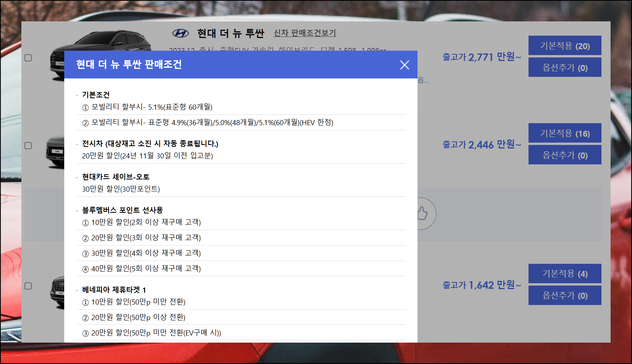Click the Hyundai logo icon
The image size is (632, 364).
point(180,33)
